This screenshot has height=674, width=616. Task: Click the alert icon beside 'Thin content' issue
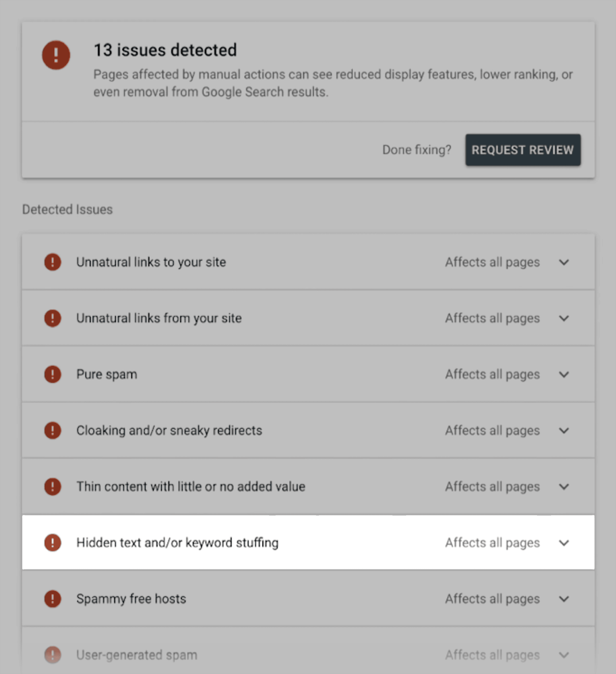pos(52,487)
